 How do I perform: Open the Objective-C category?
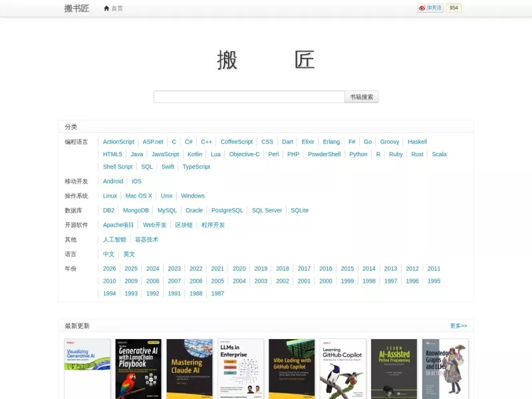click(x=244, y=154)
